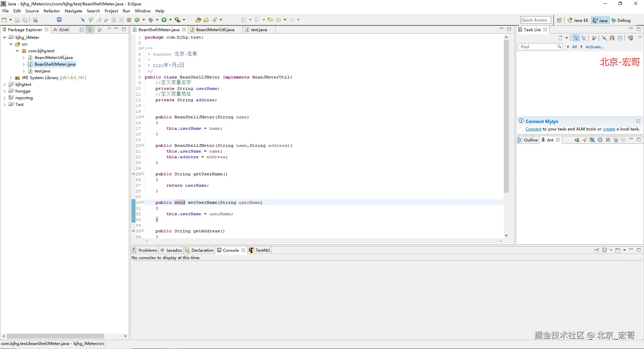Screen dimensions: 644x349
Task: Click the green Run button in toolbar
Action: (x=164, y=20)
